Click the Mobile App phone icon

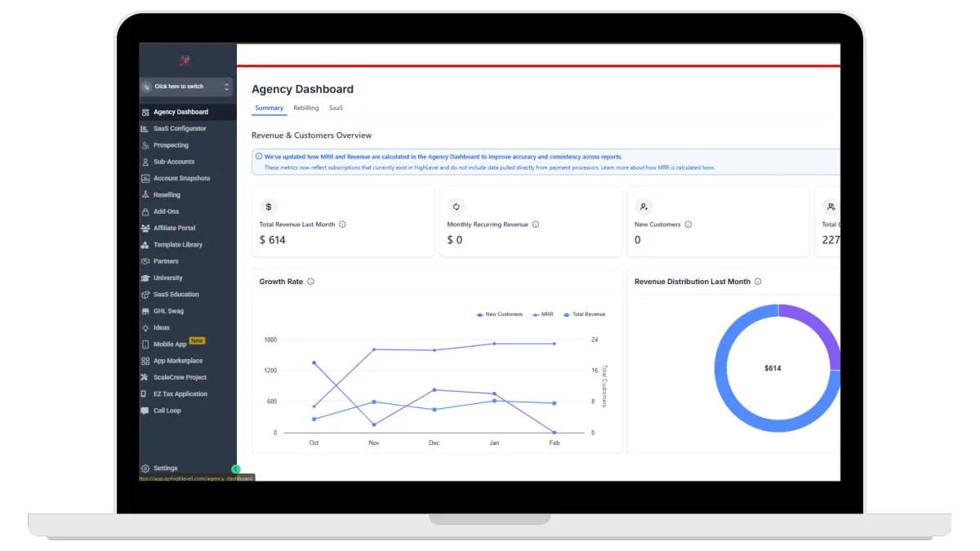coord(145,344)
